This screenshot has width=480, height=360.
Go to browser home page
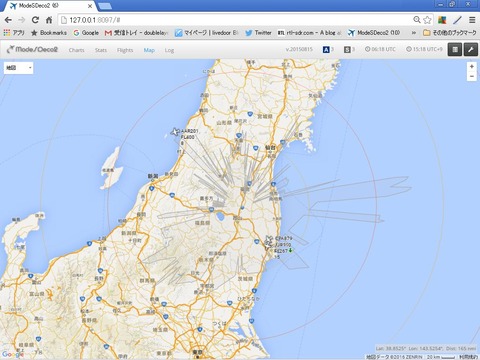coord(49,20)
